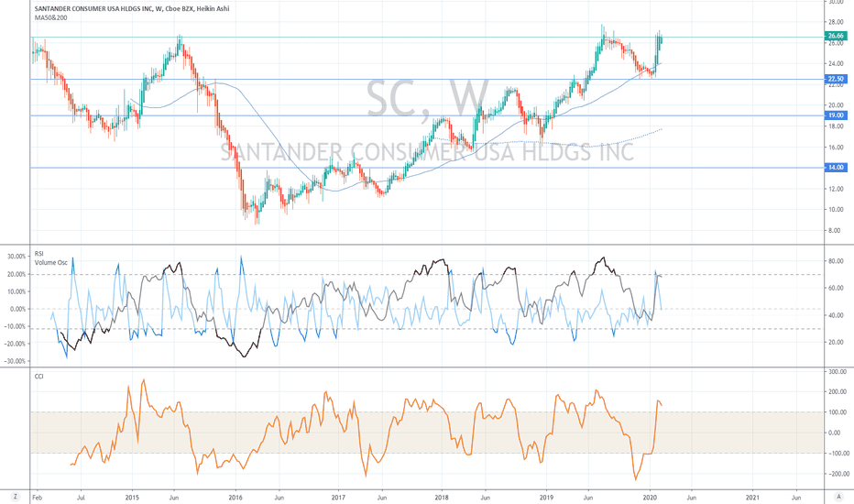The height and width of the screenshot is (504, 854).
Task: Select the CCI indicator label
Action: (x=39, y=376)
